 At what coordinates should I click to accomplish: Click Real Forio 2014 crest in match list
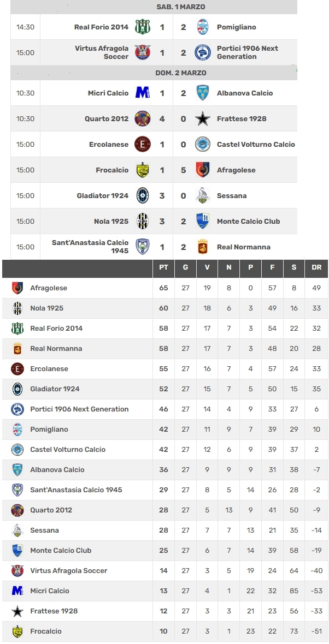pyautogui.click(x=143, y=27)
